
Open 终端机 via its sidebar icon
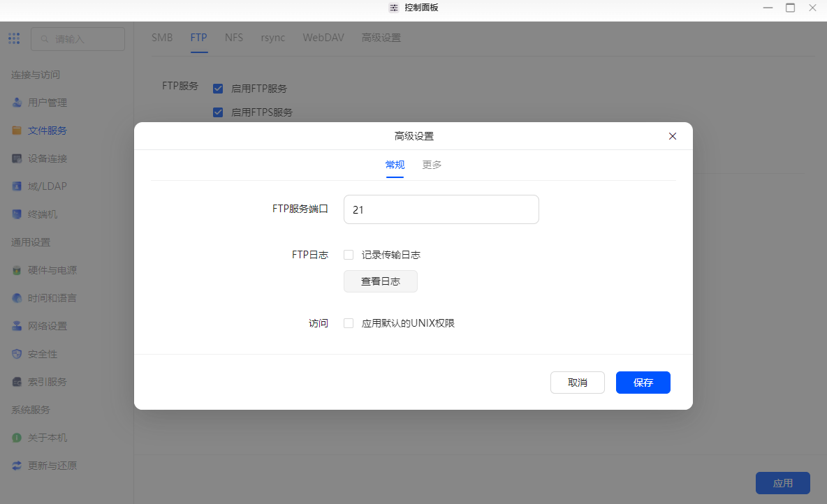point(17,214)
